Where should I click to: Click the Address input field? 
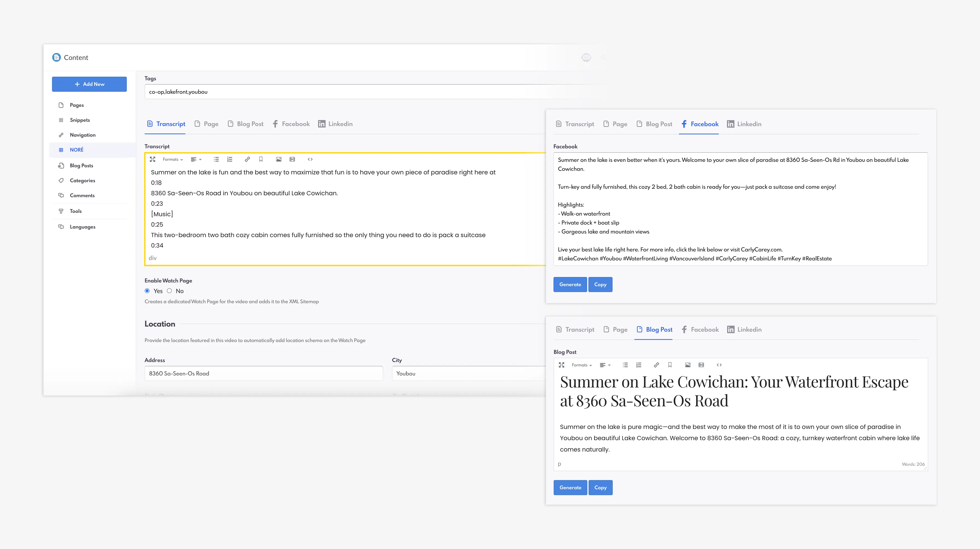[x=264, y=374]
